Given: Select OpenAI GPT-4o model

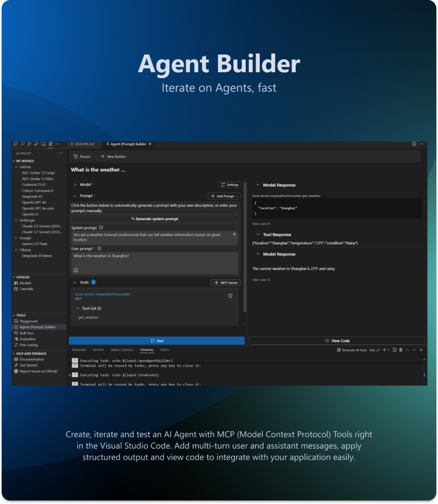Looking at the screenshot, I should pos(34,203).
